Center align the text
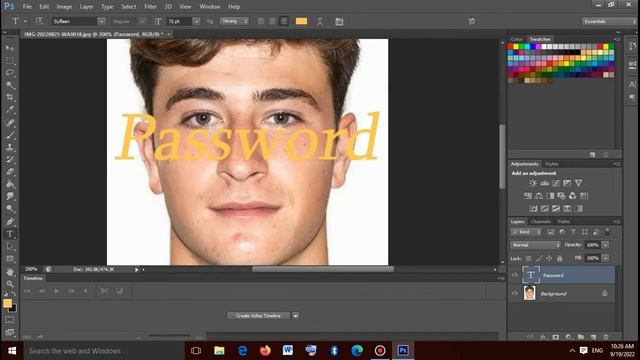The height and width of the screenshot is (360, 640). (x=272, y=21)
